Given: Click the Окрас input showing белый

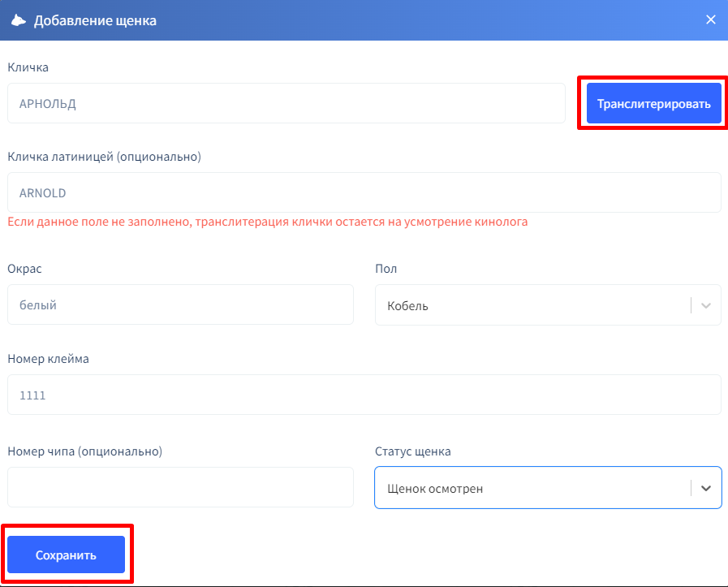Looking at the screenshot, I should click(180, 305).
